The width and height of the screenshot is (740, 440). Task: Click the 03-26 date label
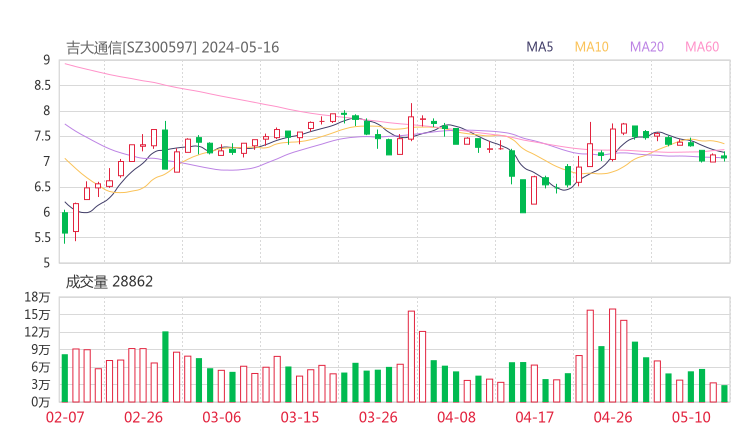tap(378, 417)
